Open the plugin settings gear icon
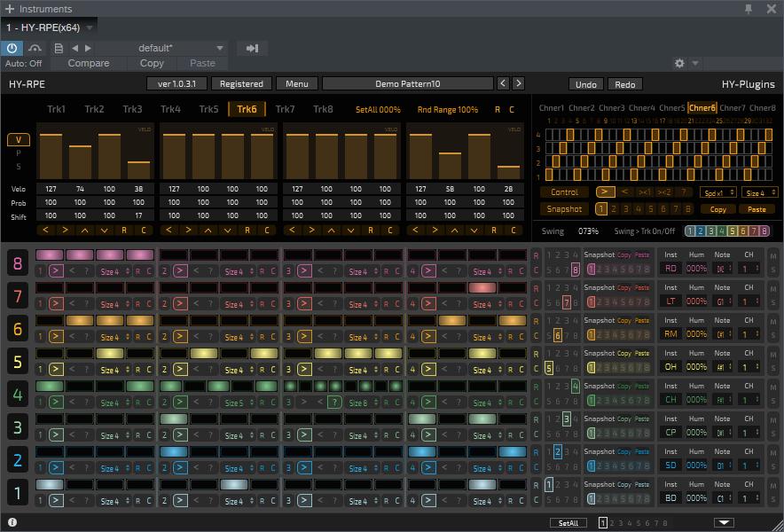The height and width of the screenshot is (532, 784). click(x=679, y=63)
